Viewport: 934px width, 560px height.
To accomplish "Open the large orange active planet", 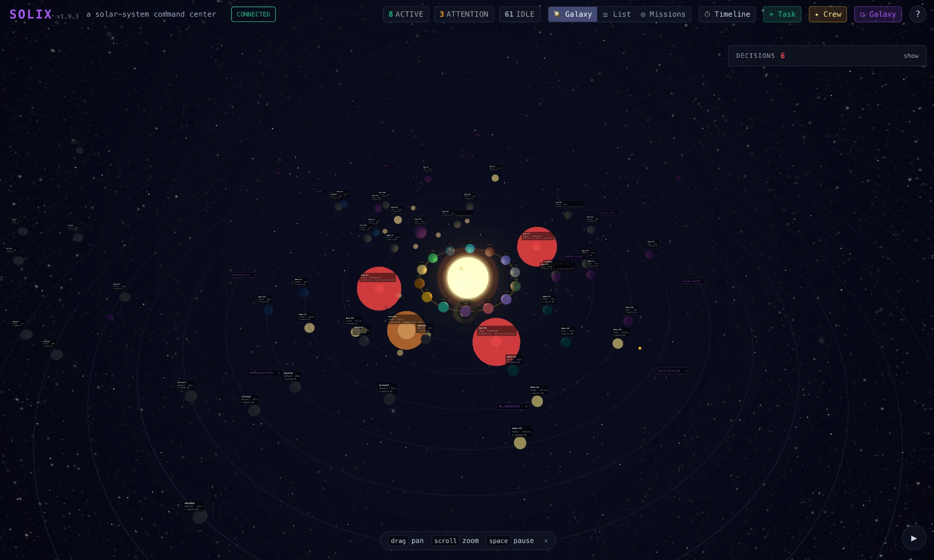I will pyautogui.click(x=406, y=331).
